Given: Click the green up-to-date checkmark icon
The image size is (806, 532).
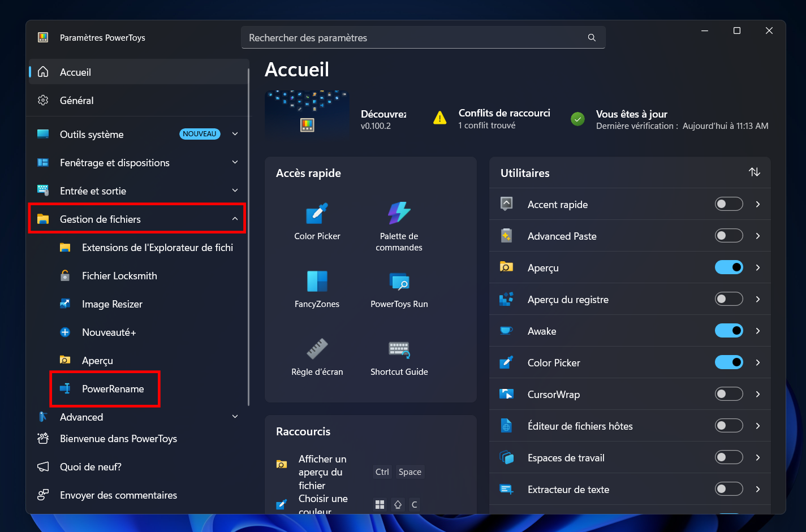Looking at the screenshot, I should click(577, 119).
